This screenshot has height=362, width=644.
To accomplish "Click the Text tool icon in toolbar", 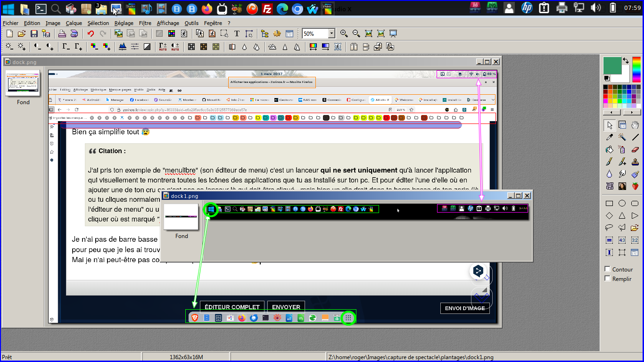I will coord(237,33).
